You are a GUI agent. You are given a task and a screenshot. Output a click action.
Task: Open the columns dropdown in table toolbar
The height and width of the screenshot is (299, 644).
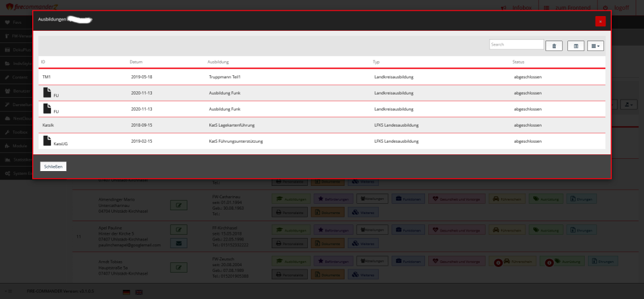(x=596, y=46)
